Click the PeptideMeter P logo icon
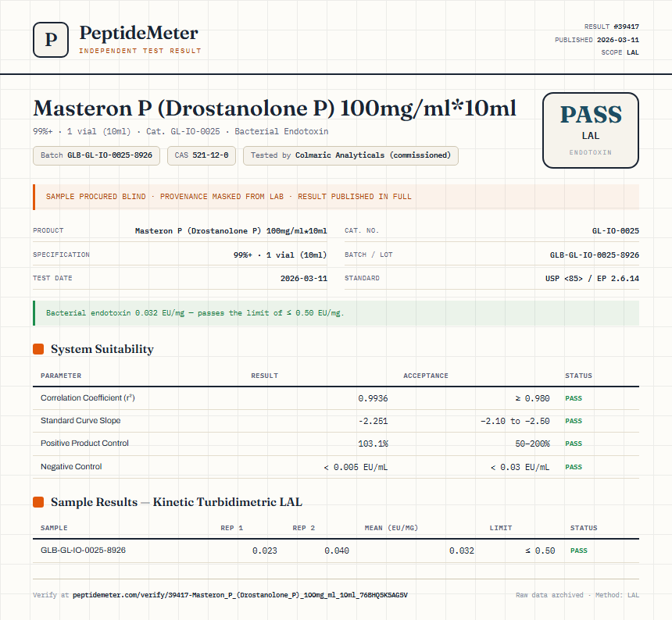672x620 pixels. coord(51,40)
